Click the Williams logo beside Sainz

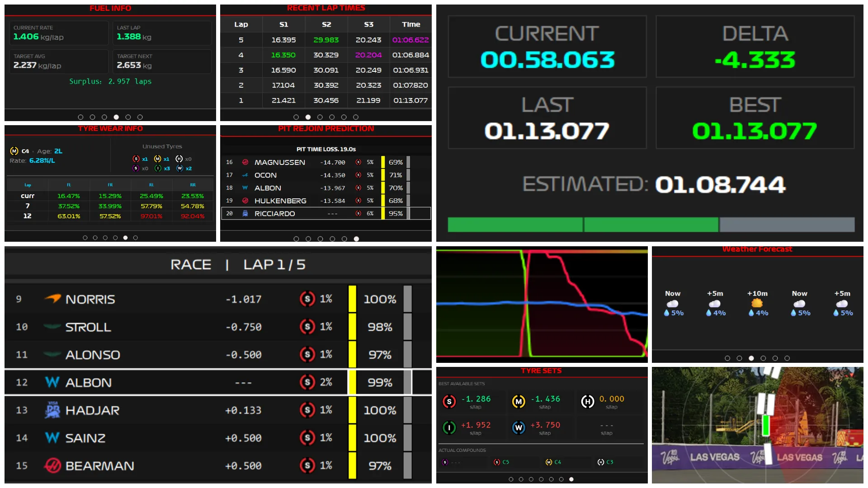click(52, 437)
